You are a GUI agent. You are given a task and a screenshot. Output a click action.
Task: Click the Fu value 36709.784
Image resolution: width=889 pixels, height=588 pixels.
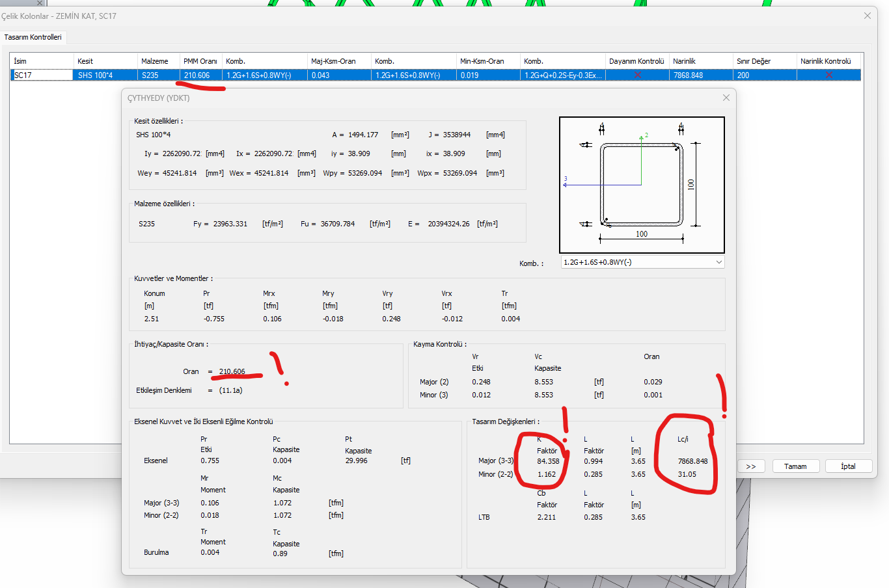[338, 224]
